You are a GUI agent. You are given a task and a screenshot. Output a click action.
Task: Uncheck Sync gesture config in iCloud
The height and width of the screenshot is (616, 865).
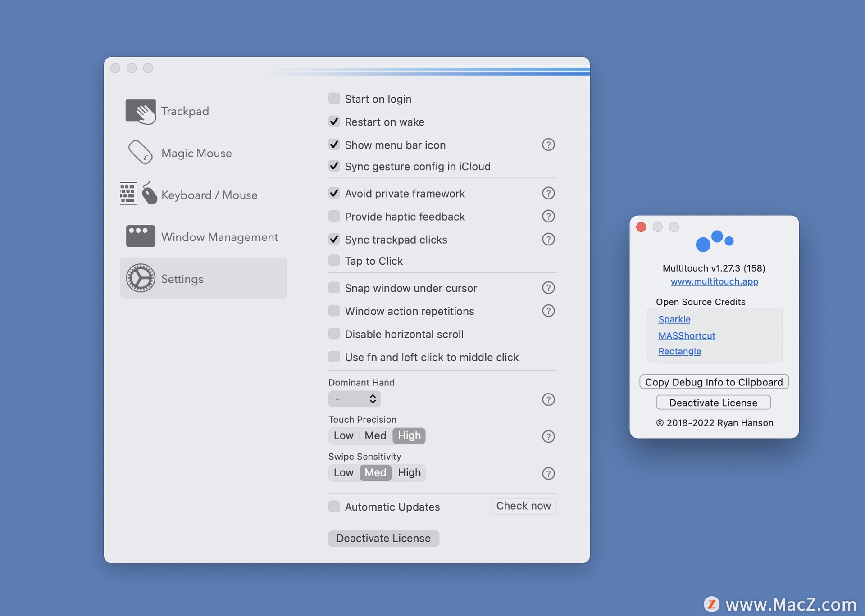tap(334, 166)
